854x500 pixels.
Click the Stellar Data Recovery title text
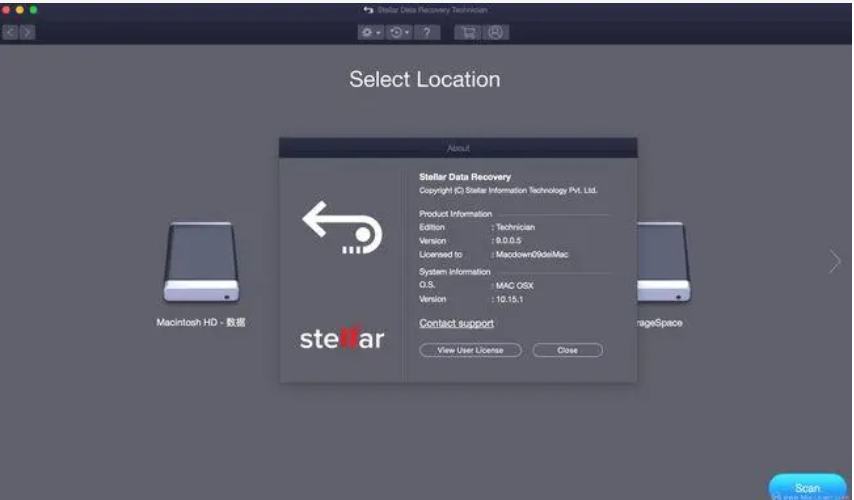(x=465, y=177)
